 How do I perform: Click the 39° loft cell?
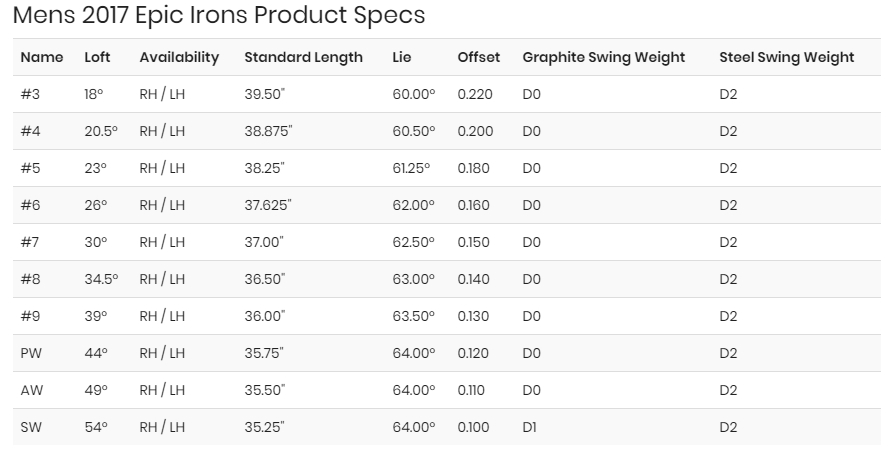[x=96, y=317]
